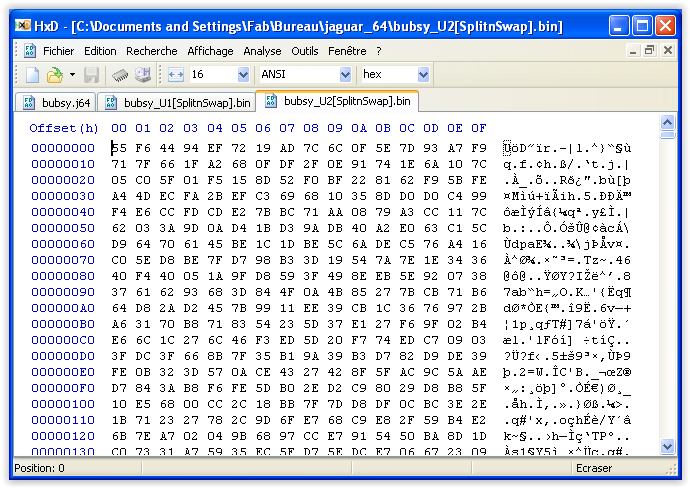Click offset row 000000A0
The width and height of the screenshot is (690, 488).
[63, 308]
